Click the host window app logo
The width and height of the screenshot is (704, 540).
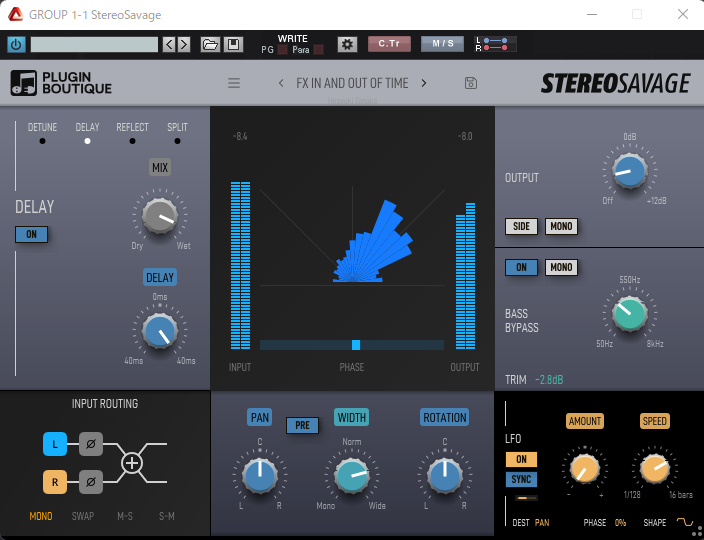pyautogui.click(x=15, y=15)
